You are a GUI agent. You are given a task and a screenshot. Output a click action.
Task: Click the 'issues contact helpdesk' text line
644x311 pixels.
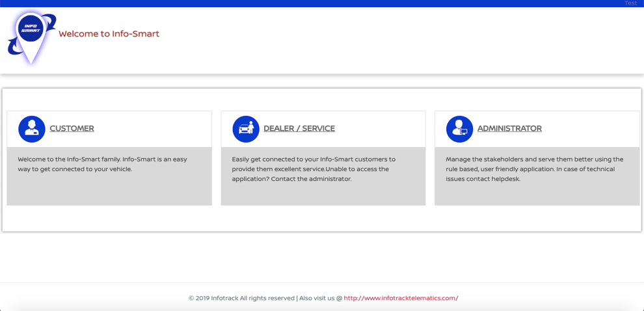[x=483, y=179]
